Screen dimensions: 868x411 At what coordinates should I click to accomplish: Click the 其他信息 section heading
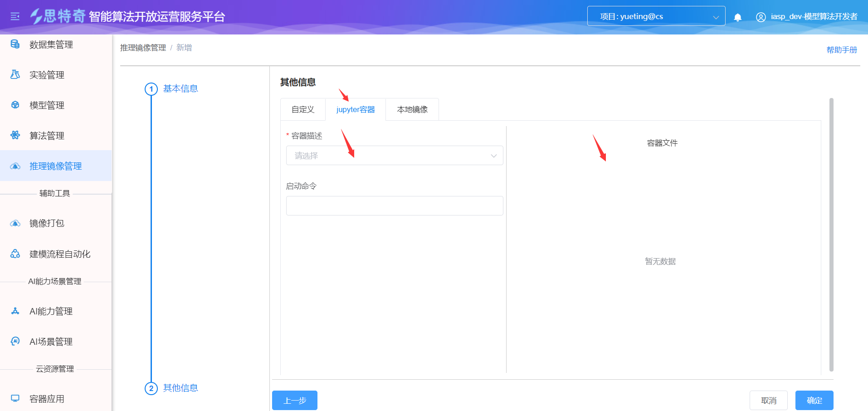click(x=298, y=82)
